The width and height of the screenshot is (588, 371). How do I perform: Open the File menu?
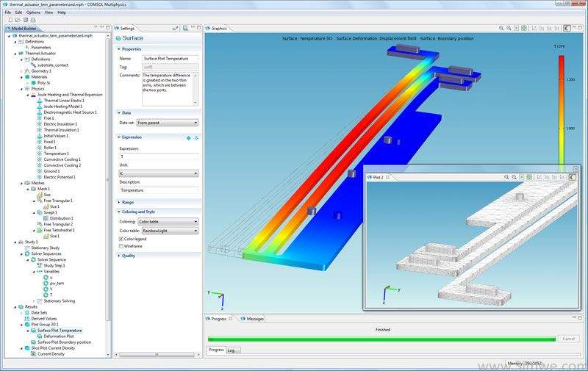[x=8, y=12]
